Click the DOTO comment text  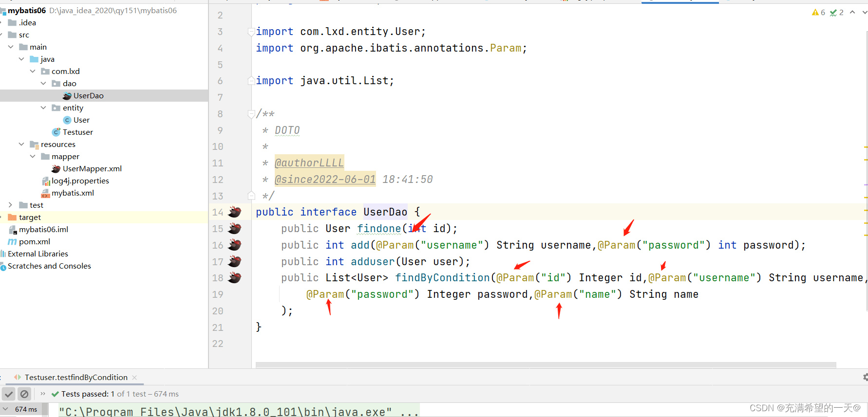(x=287, y=130)
